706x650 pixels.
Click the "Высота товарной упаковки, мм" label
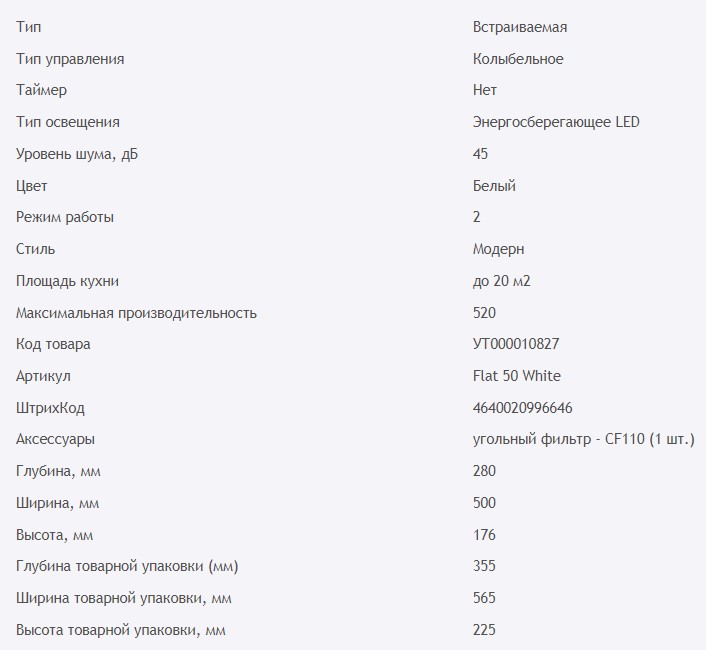tap(121, 630)
